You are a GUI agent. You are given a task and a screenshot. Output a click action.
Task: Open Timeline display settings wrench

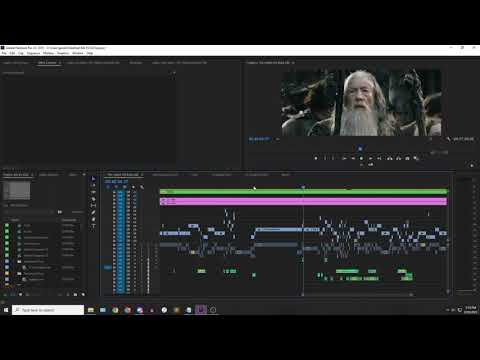(142, 187)
